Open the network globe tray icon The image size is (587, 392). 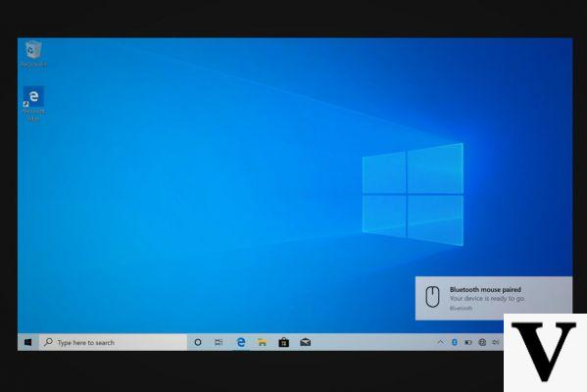tap(482, 342)
